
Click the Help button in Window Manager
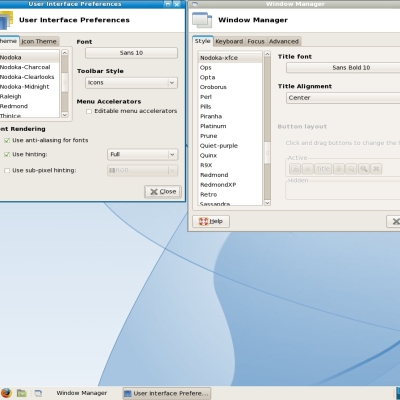211,222
